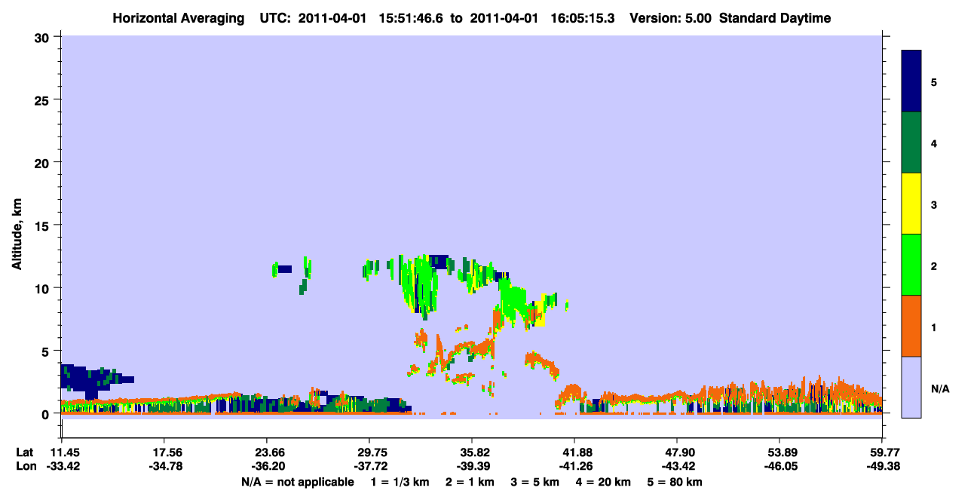Click the altitude tick label 30

point(44,36)
